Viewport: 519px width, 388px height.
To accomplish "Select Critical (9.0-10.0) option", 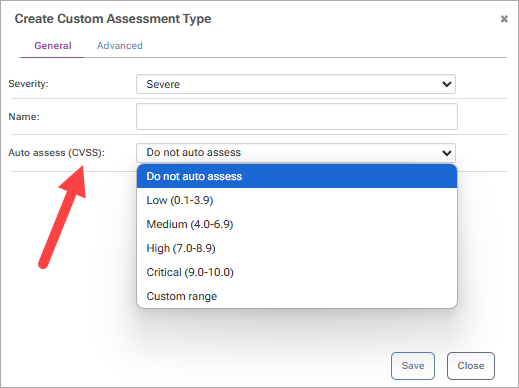I will click(297, 272).
